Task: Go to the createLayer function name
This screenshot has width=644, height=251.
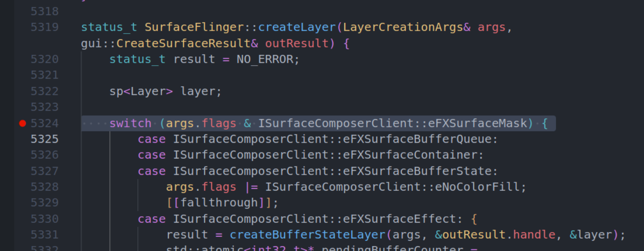Action: (x=297, y=27)
